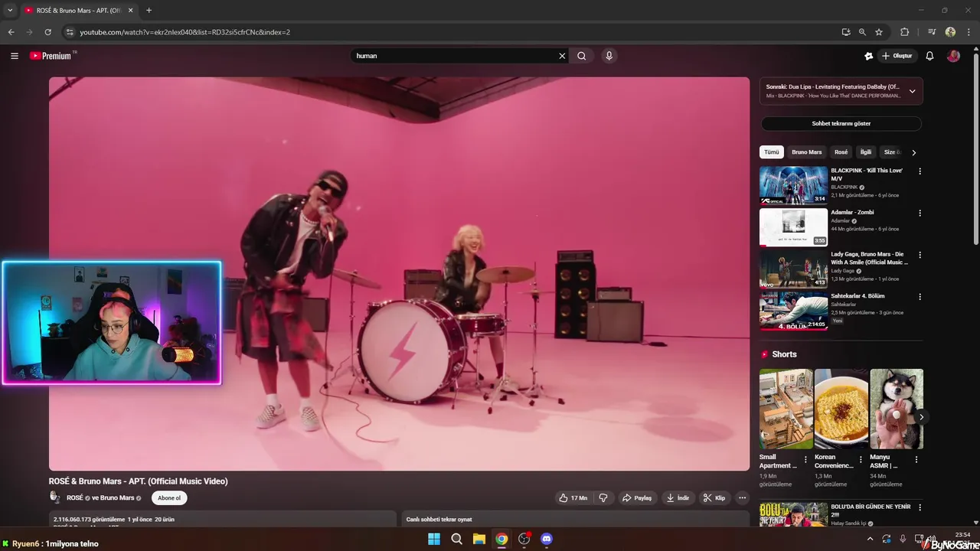The image size is (980, 551).
Task: Close the ROSÉ & Bruno Mars tab
Action: [x=130, y=11]
